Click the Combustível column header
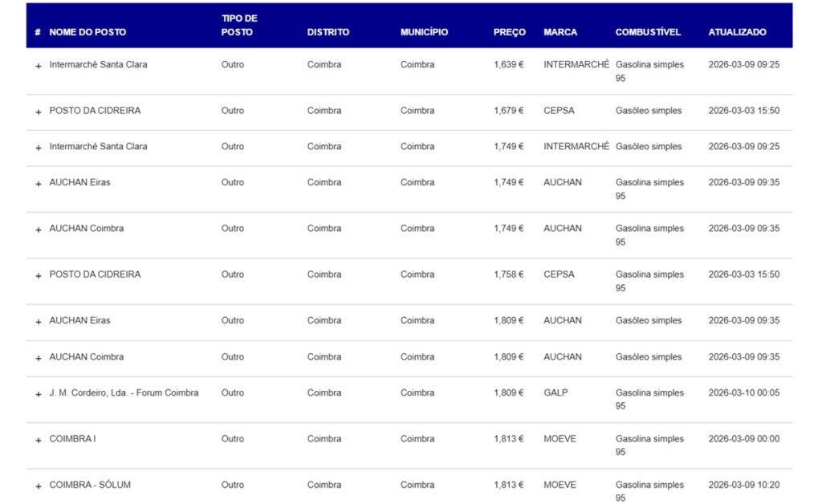Image resolution: width=822 pixels, height=504 pixels. pyautogui.click(x=647, y=32)
